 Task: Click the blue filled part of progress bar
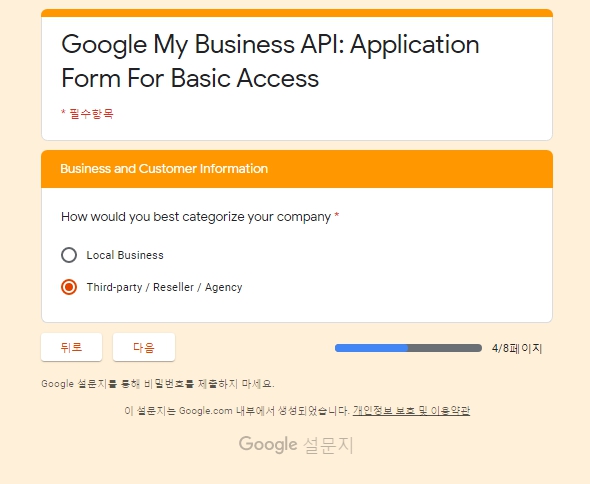coord(371,348)
